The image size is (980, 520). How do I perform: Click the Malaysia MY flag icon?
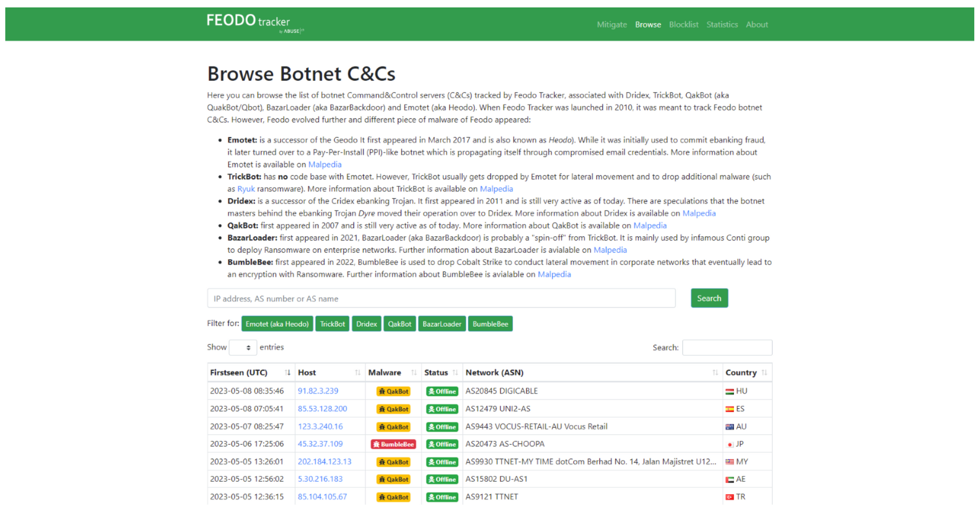click(x=730, y=462)
